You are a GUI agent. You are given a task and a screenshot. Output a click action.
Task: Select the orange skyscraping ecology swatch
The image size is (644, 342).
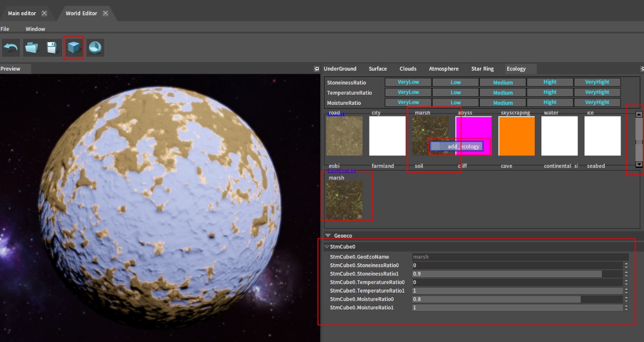pyautogui.click(x=516, y=136)
